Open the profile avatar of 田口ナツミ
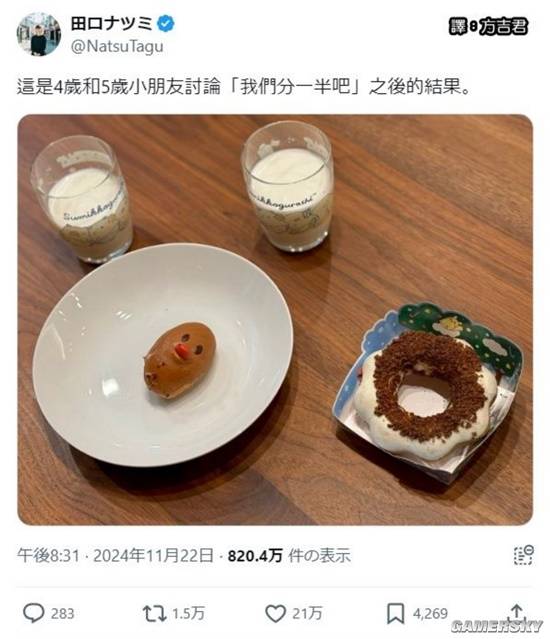This screenshot has width=550, height=639. click(x=38, y=34)
